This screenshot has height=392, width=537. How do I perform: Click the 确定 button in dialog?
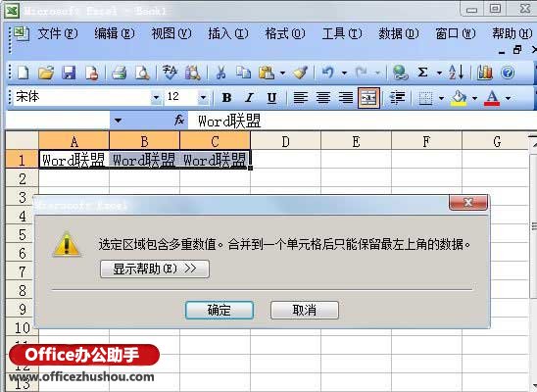220,311
